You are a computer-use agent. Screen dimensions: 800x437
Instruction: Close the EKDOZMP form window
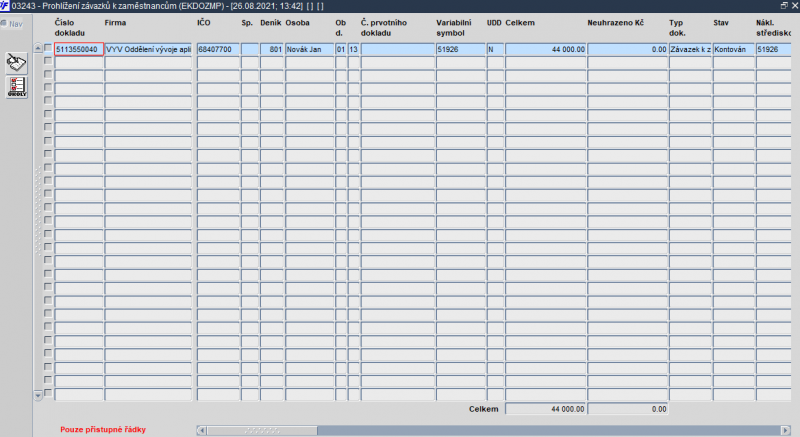(794, 6)
